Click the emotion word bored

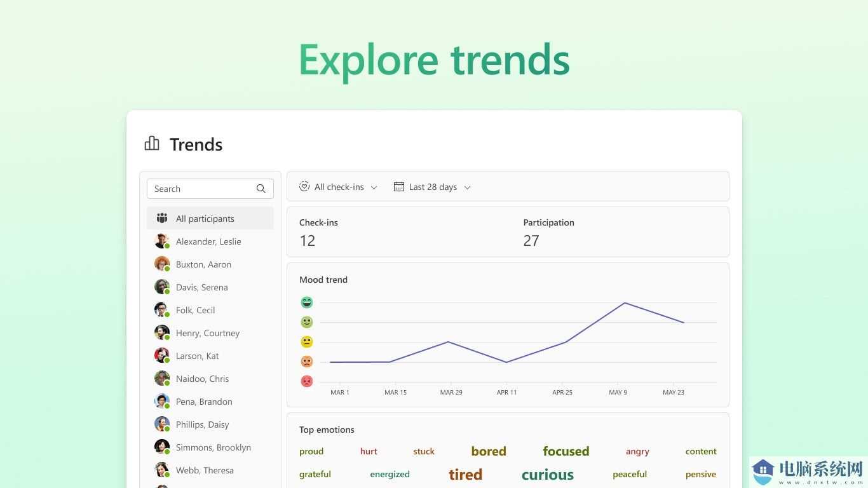pos(489,451)
